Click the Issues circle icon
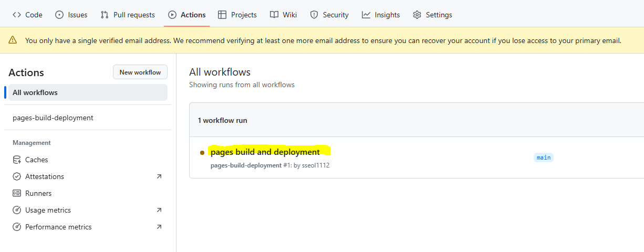This screenshot has height=252, width=644. [x=59, y=15]
